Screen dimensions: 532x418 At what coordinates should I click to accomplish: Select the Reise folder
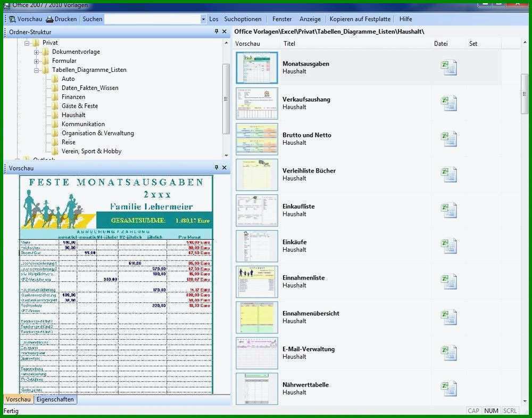69,142
